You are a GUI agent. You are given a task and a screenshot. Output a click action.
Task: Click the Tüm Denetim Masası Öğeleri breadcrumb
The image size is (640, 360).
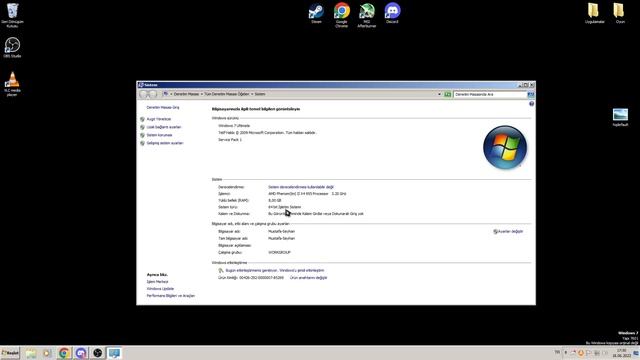(227, 94)
